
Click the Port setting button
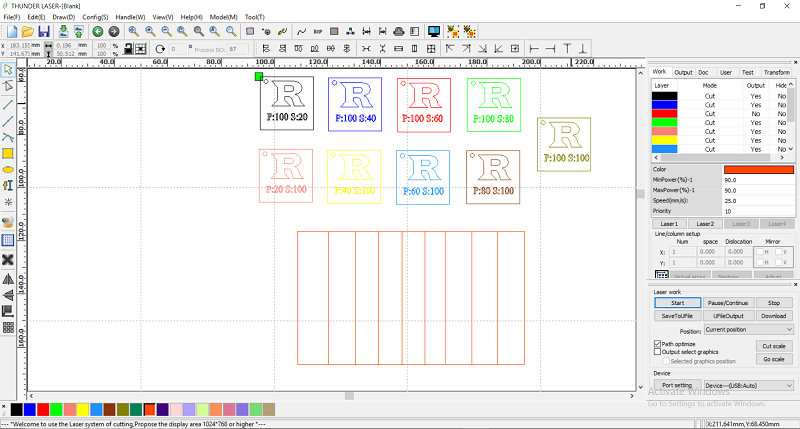pos(677,385)
